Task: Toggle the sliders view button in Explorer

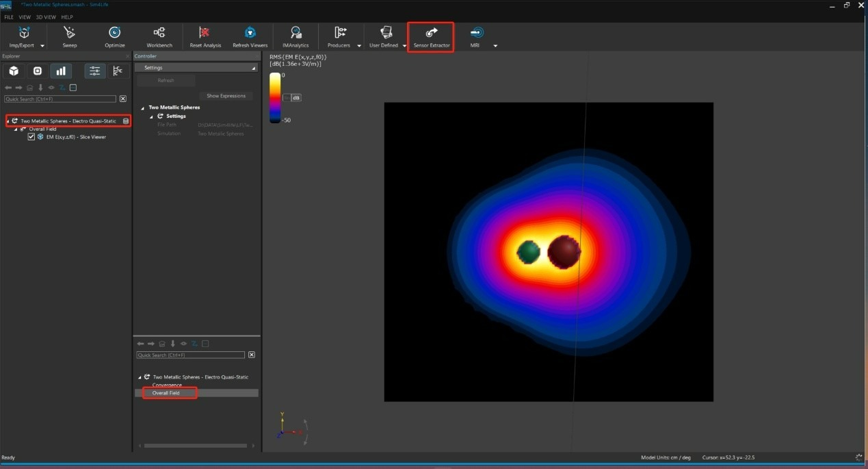Action: [94, 71]
